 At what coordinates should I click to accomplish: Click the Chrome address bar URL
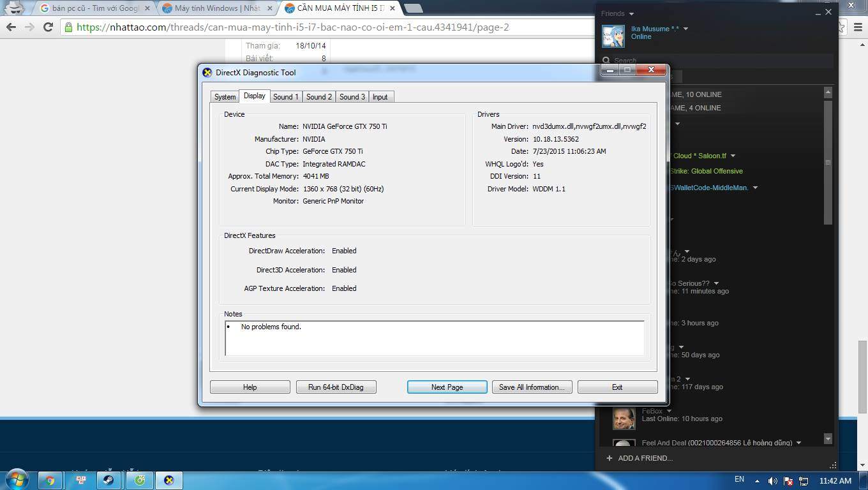[292, 27]
